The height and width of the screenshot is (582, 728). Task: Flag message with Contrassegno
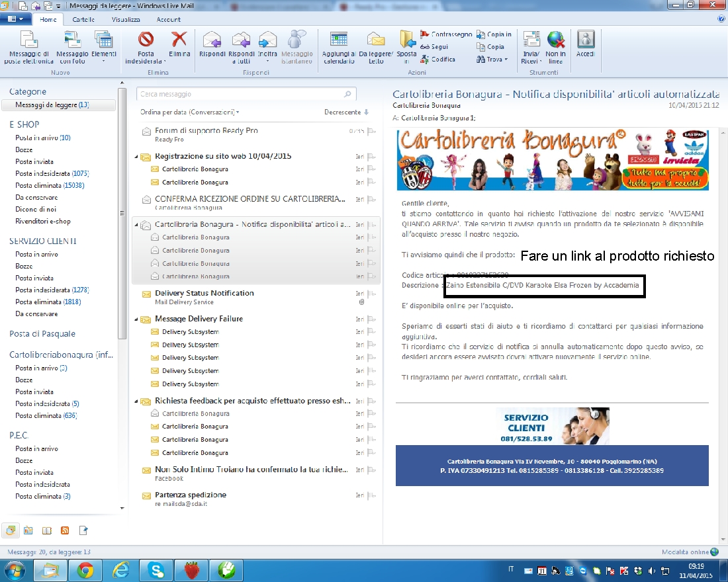[446, 34]
